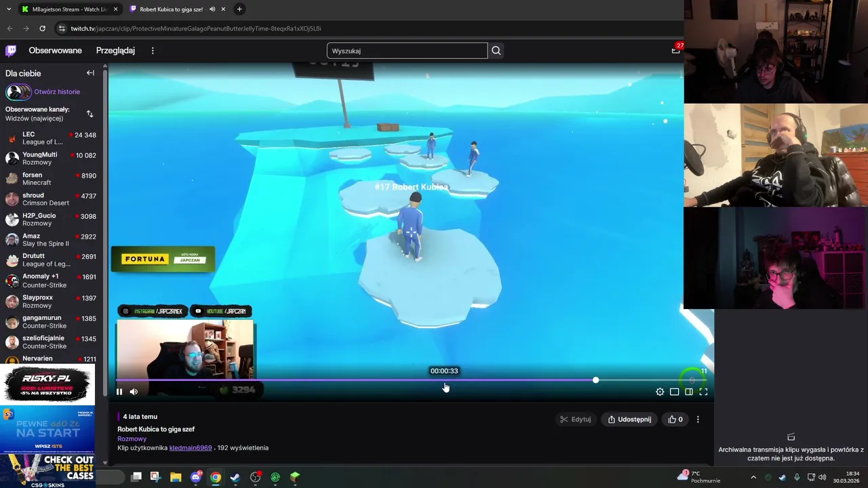The image size is (868, 488).
Task: Open system volume from the tray
Action: pos(823,477)
